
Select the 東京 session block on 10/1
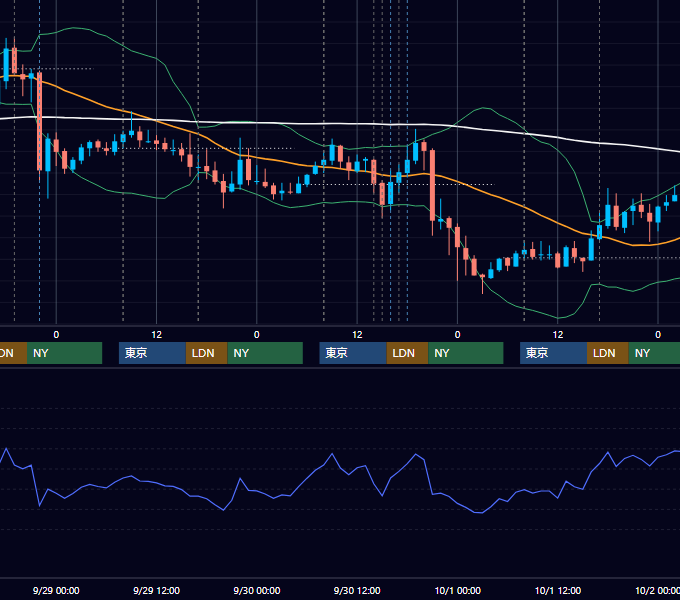[553, 353]
